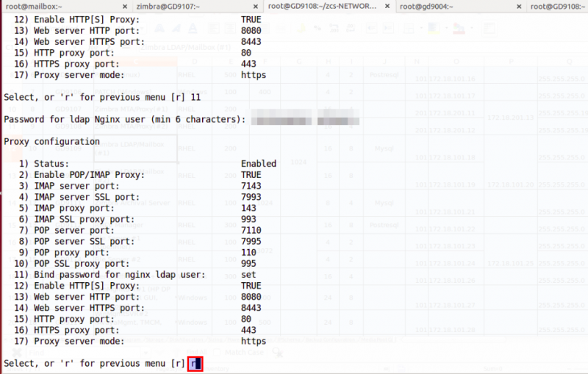
Task: Click the '2) Enable POP/IMAP Proxy:' line
Action: coord(82,175)
